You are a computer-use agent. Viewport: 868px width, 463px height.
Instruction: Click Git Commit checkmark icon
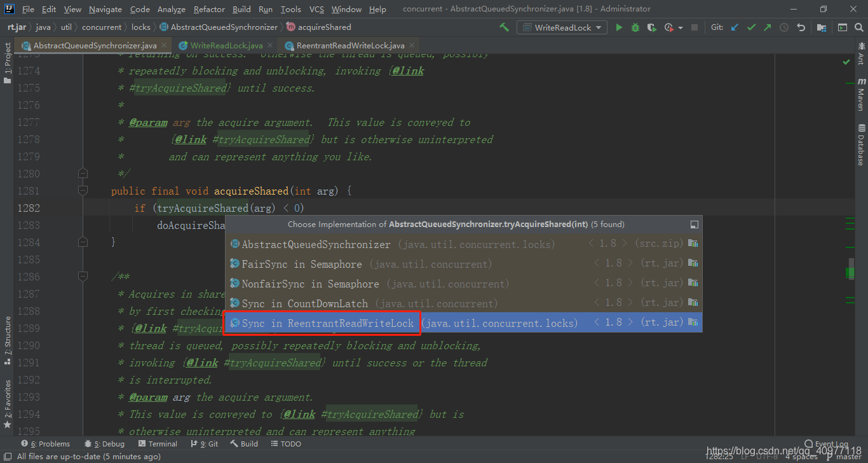(752, 27)
